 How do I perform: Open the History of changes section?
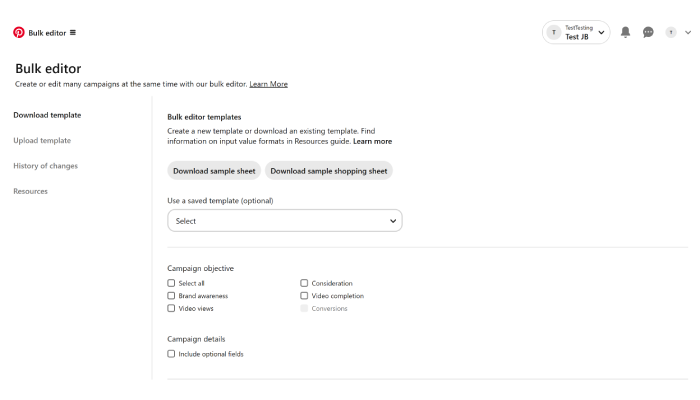tap(46, 166)
